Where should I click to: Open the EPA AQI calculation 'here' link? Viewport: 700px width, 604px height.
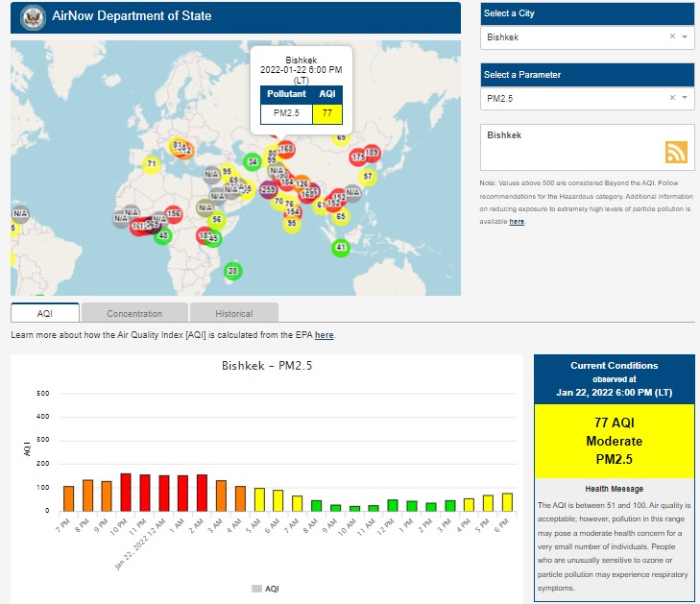pyautogui.click(x=325, y=335)
